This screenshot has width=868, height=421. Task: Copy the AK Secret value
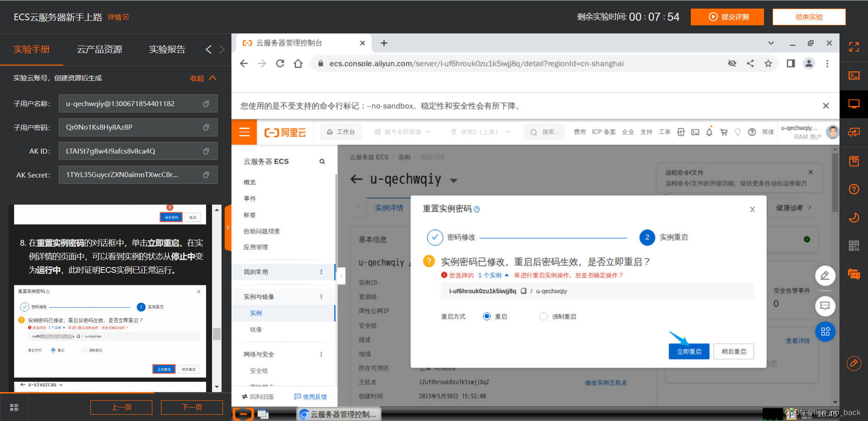click(x=206, y=175)
